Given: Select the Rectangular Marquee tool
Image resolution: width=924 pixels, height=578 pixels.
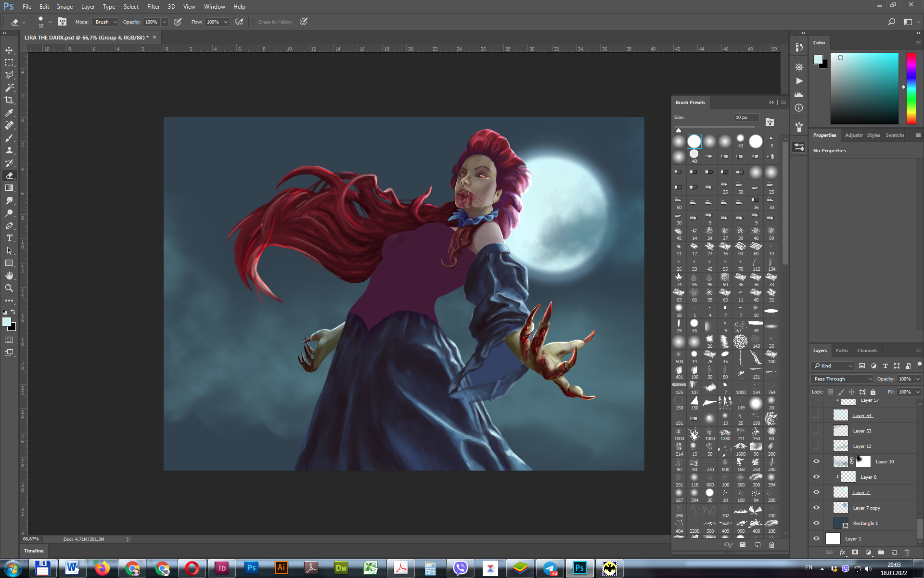Looking at the screenshot, I should [9, 63].
